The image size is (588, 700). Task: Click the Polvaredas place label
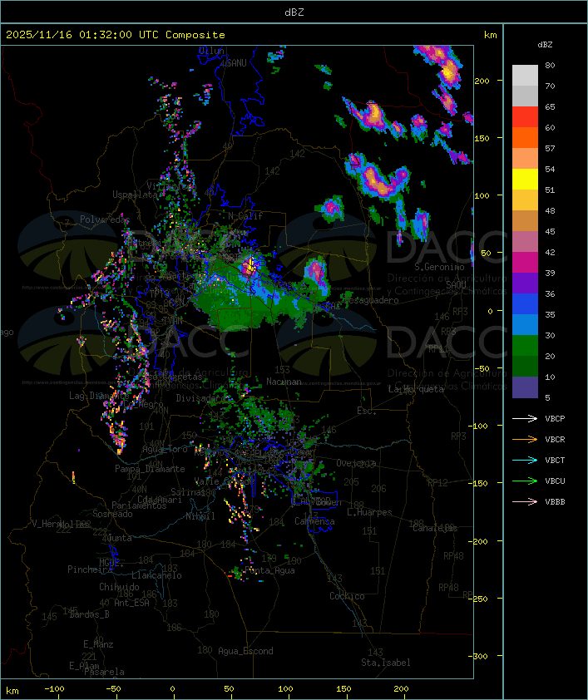coord(105,219)
